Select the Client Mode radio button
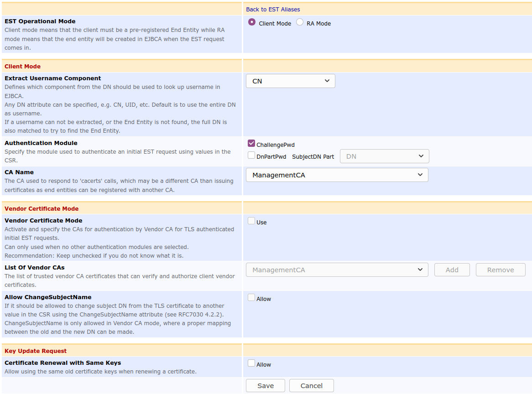 click(252, 22)
